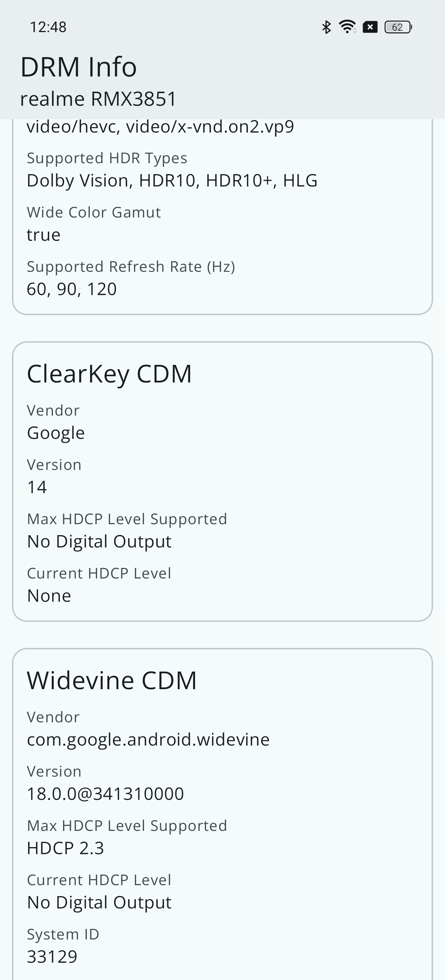The height and width of the screenshot is (980, 445).
Task: Tap the 12:48 clock in status bar
Action: pyautogui.click(x=48, y=27)
